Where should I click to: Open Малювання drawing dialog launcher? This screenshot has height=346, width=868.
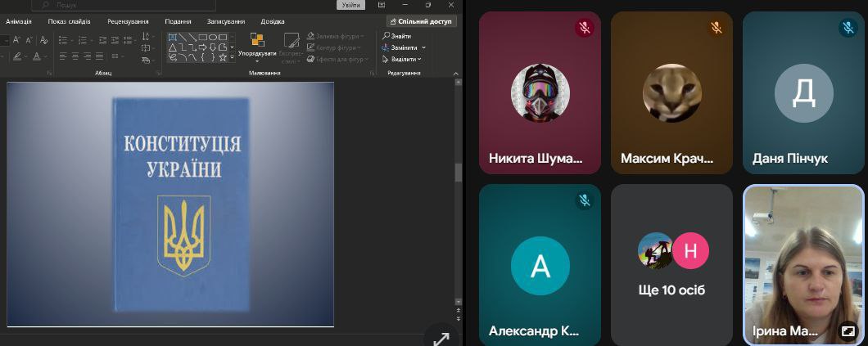(x=372, y=73)
